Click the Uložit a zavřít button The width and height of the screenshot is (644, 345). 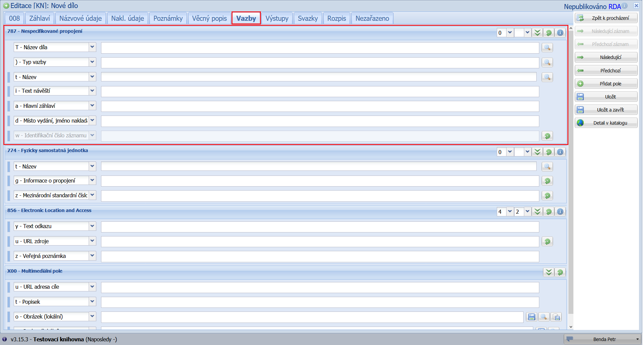pos(606,110)
